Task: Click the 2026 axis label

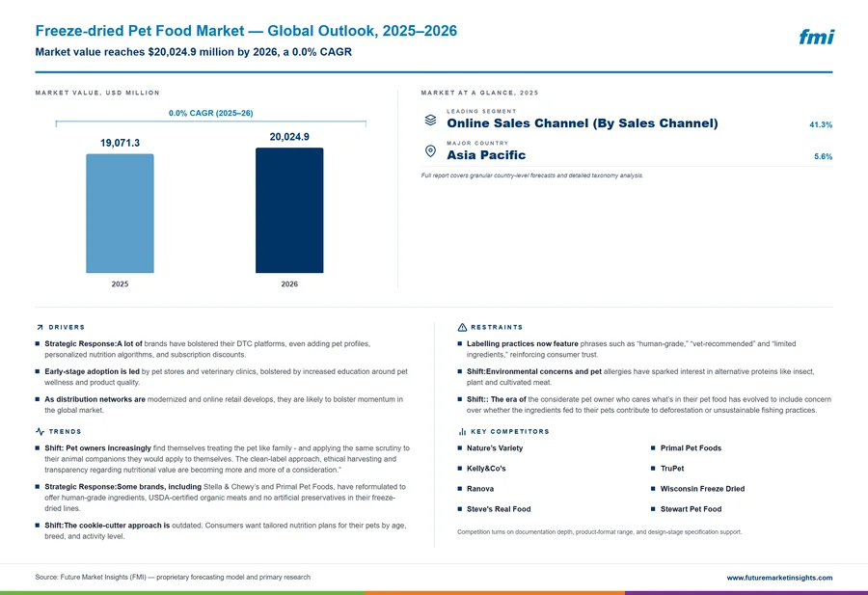Action: (289, 284)
